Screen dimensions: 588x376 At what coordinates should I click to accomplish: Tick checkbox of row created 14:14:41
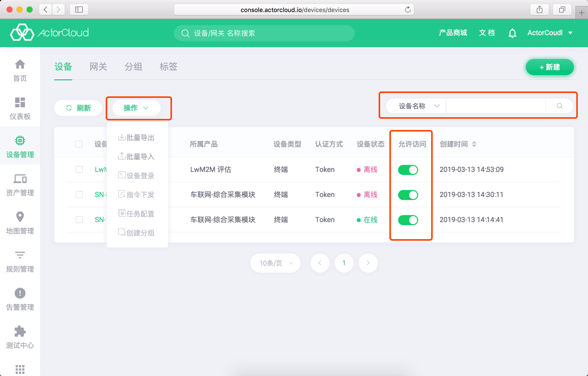point(79,220)
